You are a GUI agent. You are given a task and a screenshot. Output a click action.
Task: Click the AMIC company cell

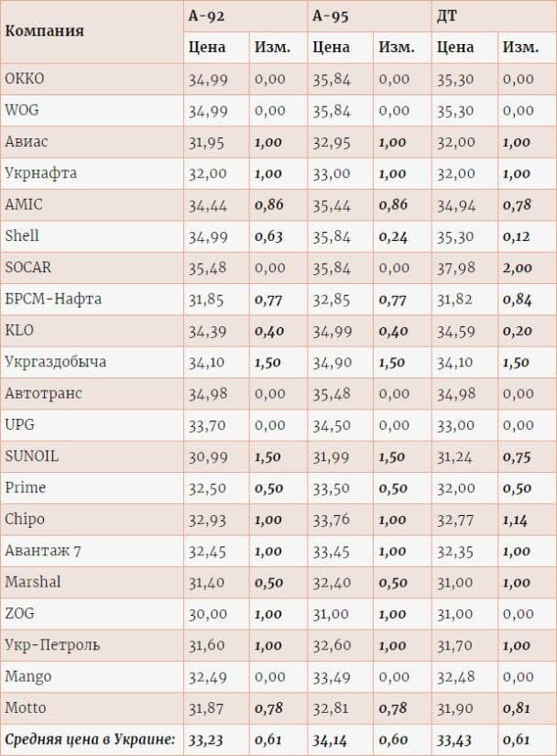pos(24,204)
